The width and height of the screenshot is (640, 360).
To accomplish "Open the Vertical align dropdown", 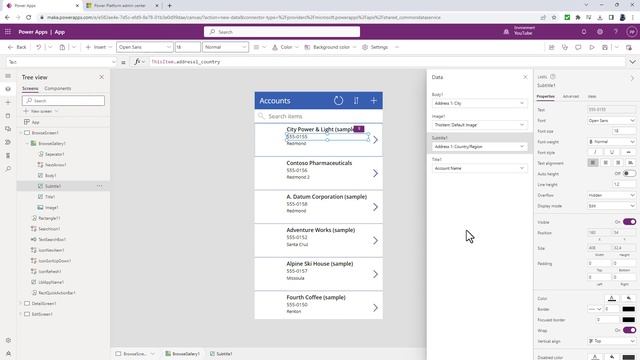I will point(611,341).
